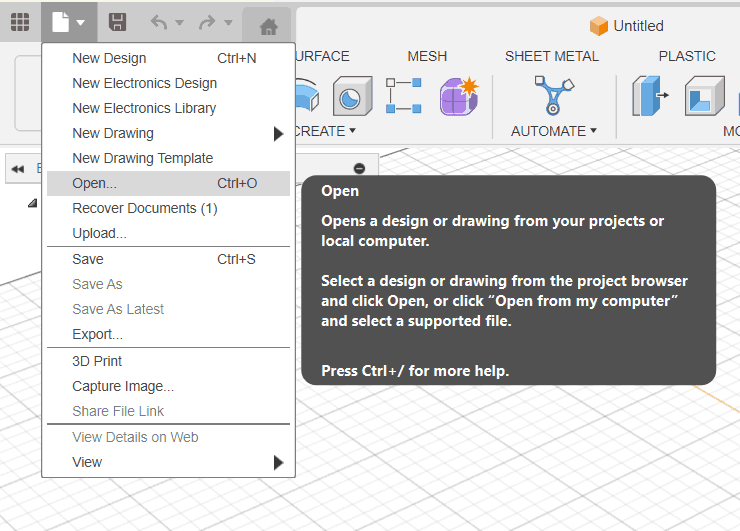Screen dimensions: 740x531
Task: Click the Undo arrow icon
Action: [x=159, y=22]
